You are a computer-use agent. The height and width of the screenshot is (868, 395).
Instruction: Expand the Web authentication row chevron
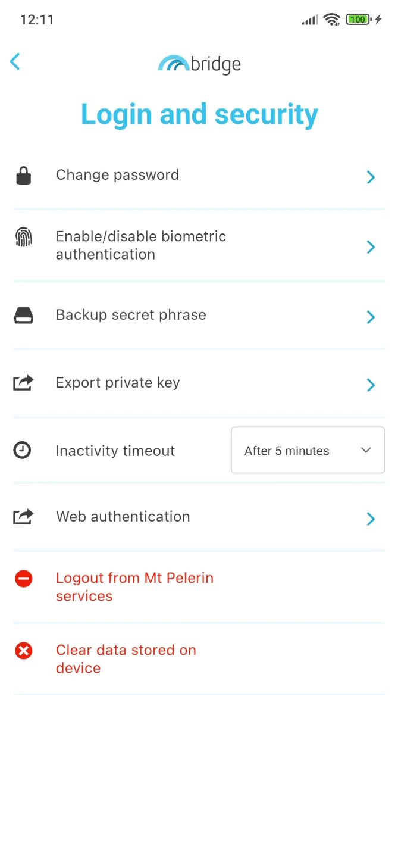(370, 519)
